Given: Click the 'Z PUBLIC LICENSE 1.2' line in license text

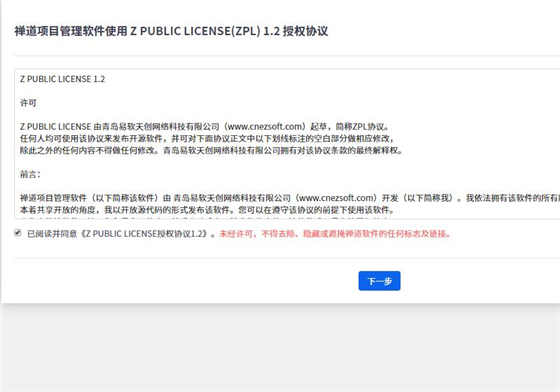Looking at the screenshot, I should 62,79.
